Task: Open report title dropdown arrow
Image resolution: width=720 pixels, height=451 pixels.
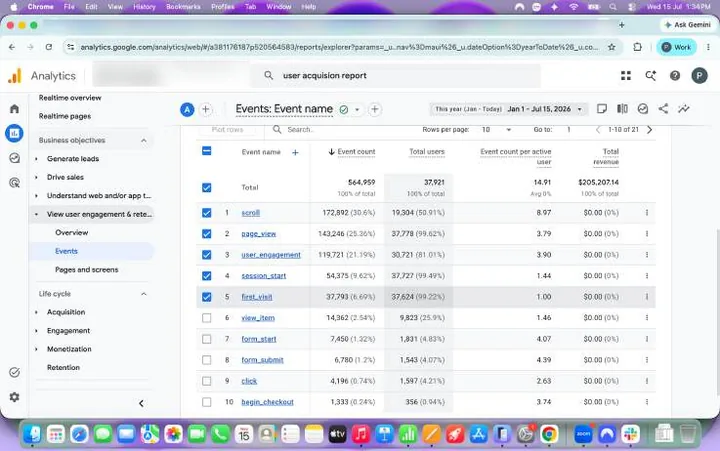Action: tap(357, 110)
